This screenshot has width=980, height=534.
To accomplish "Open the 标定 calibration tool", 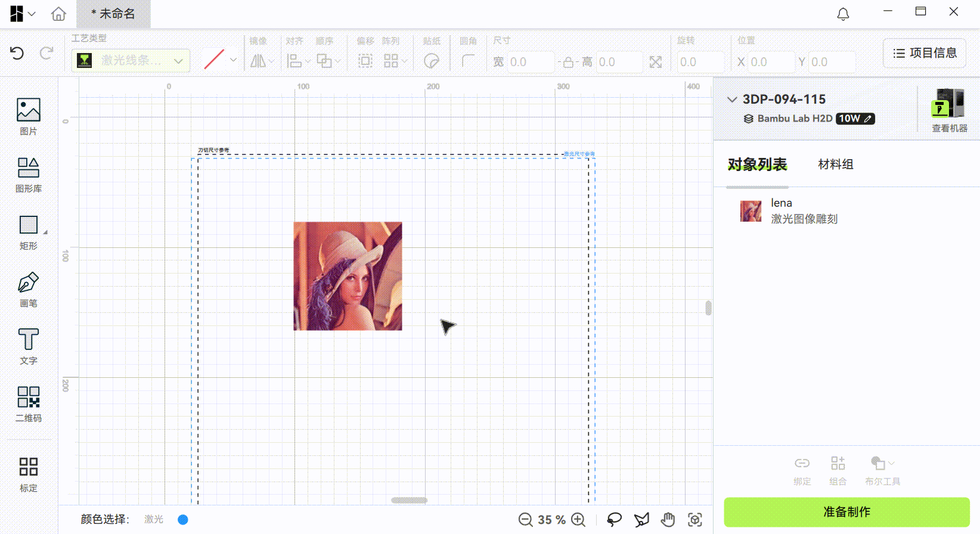I will pyautogui.click(x=29, y=474).
